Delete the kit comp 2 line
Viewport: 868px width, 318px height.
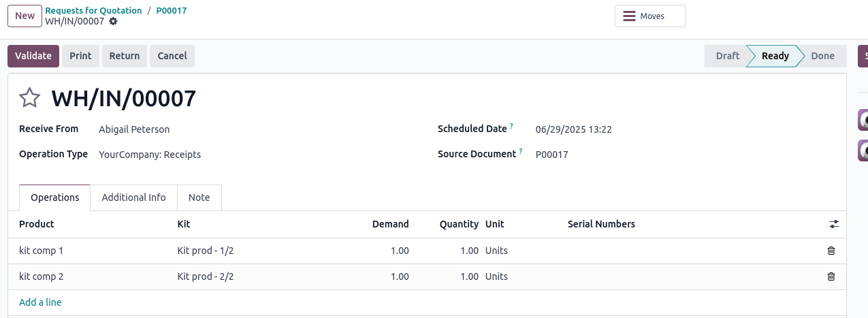point(831,276)
